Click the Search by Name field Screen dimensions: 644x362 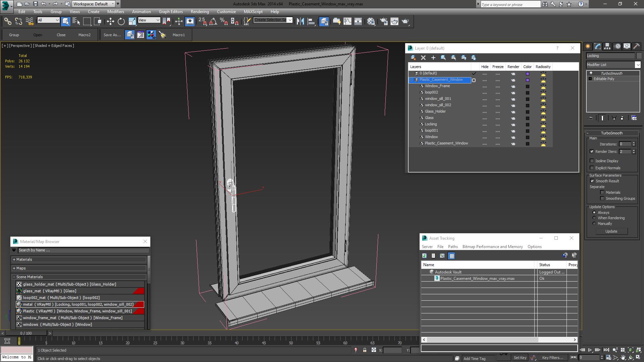83,250
